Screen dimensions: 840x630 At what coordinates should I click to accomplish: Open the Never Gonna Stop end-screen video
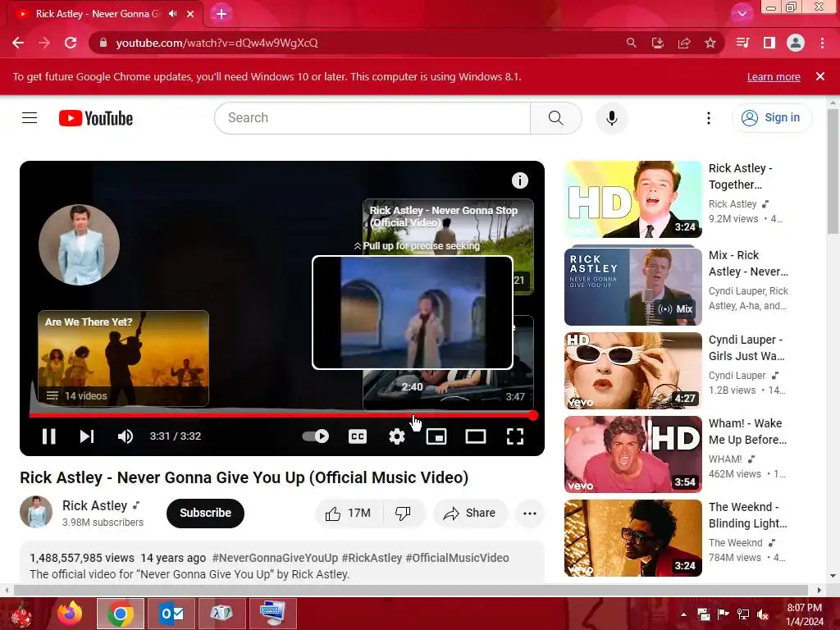(x=448, y=226)
